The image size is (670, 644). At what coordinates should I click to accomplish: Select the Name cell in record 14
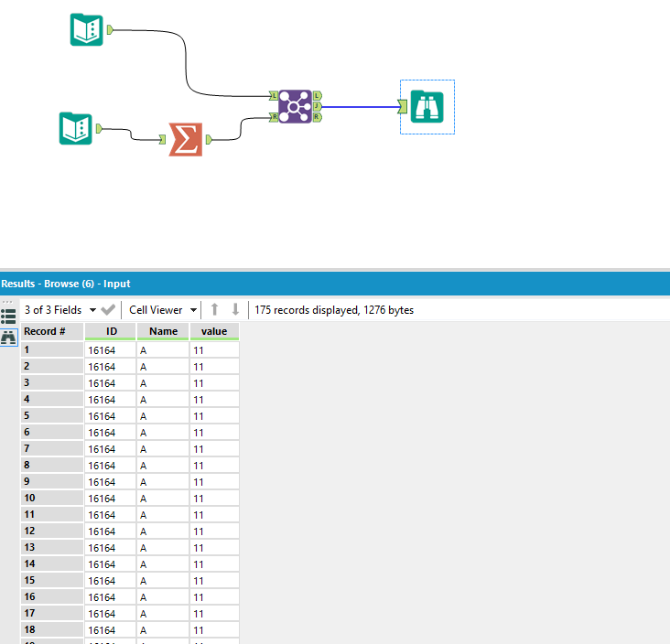pos(163,564)
